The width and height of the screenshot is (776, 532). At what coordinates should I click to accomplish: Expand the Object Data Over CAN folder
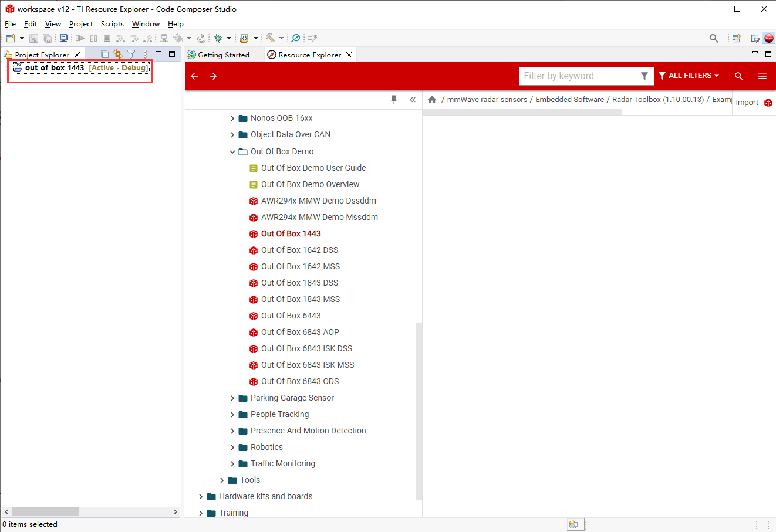coord(232,134)
